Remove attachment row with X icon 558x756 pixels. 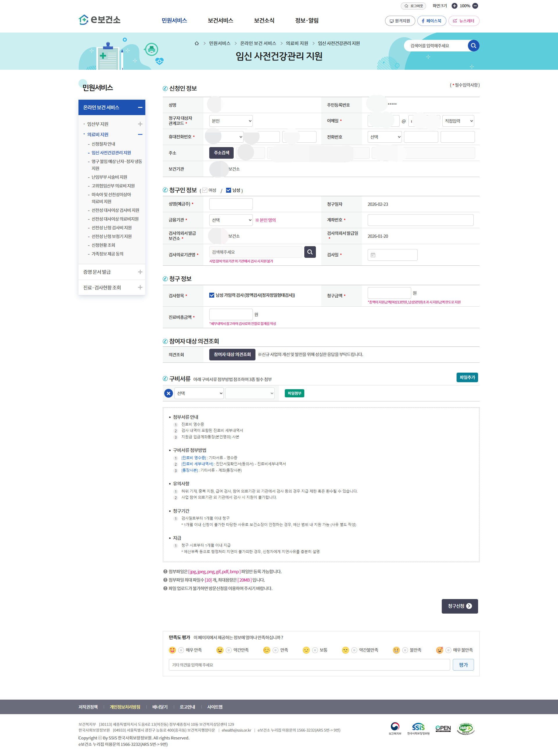pyautogui.click(x=169, y=393)
